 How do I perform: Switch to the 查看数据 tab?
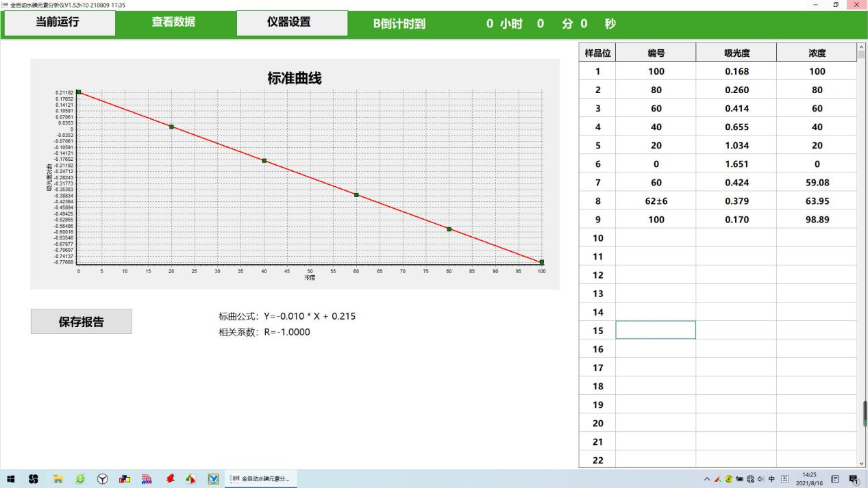coord(173,23)
